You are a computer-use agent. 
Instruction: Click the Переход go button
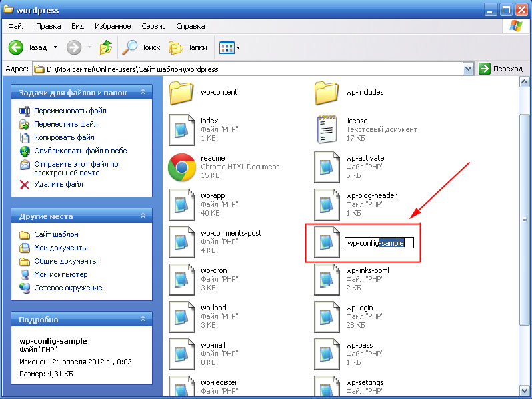(x=501, y=69)
